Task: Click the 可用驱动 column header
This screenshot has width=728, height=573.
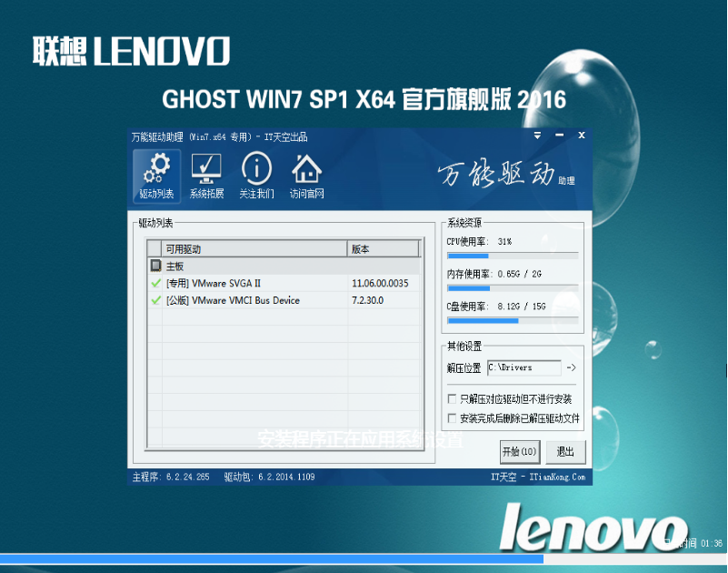Action: 254,249
